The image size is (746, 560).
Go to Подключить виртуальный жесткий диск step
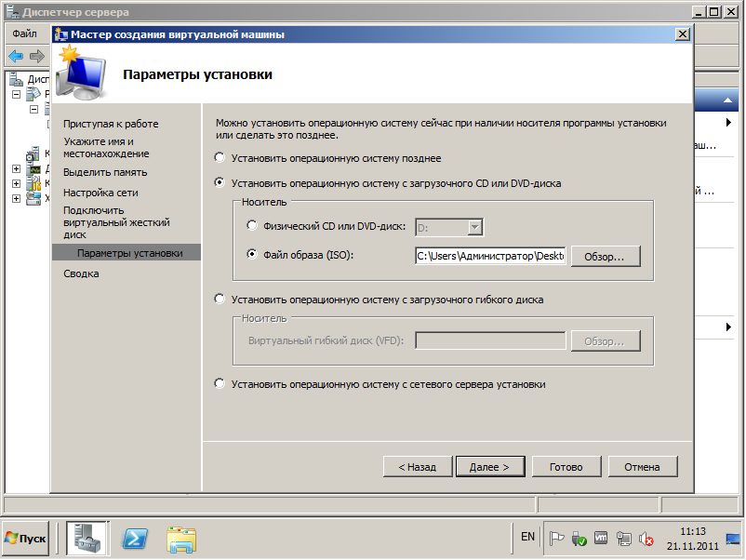116,222
